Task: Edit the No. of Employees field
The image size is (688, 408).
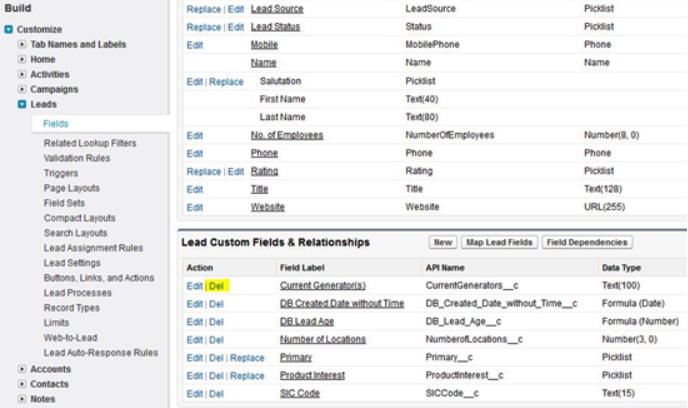Action: pos(194,136)
